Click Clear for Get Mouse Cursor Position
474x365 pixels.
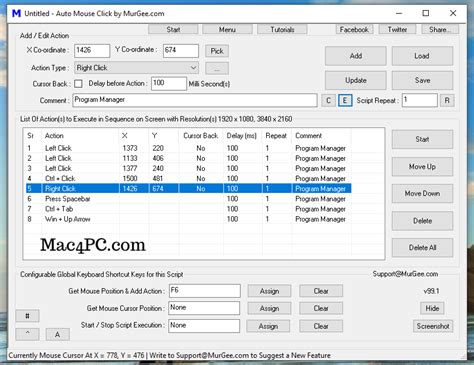pos(321,308)
